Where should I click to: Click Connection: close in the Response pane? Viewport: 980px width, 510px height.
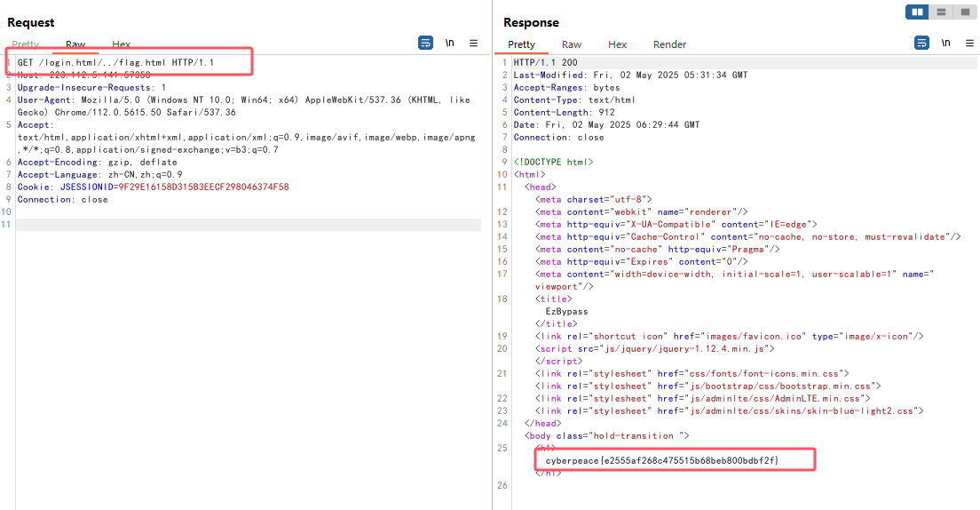[558, 137]
